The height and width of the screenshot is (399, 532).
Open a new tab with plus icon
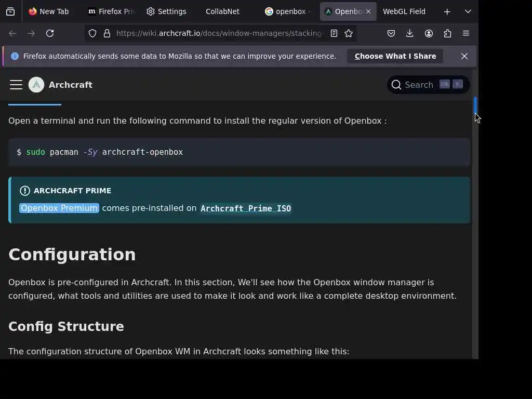click(447, 12)
